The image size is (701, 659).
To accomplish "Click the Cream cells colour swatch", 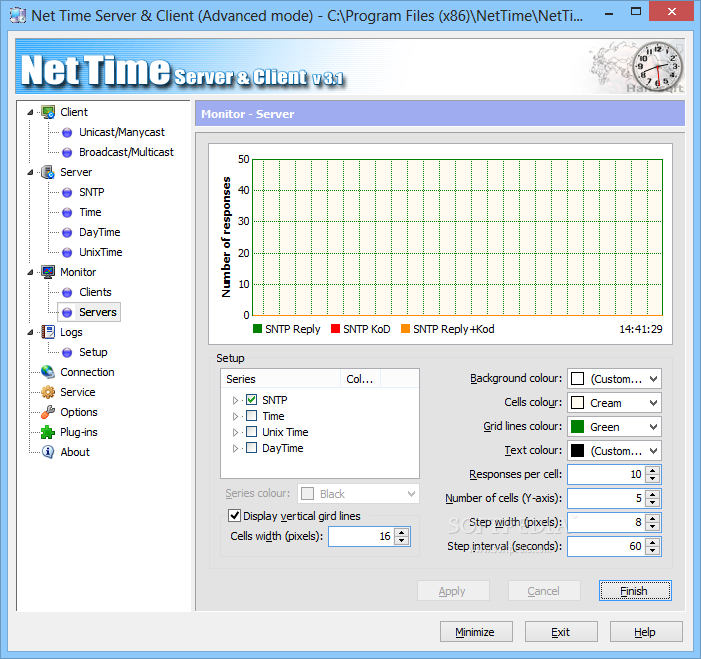I will coord(578,402).
